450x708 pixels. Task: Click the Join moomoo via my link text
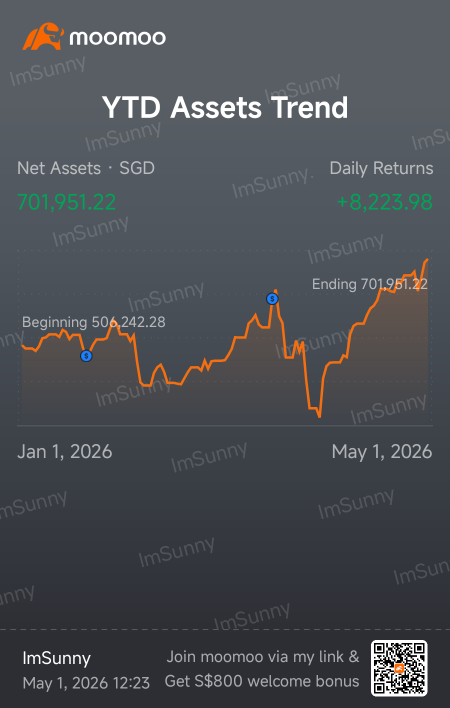pyautogui.click(x=263, y=657)
